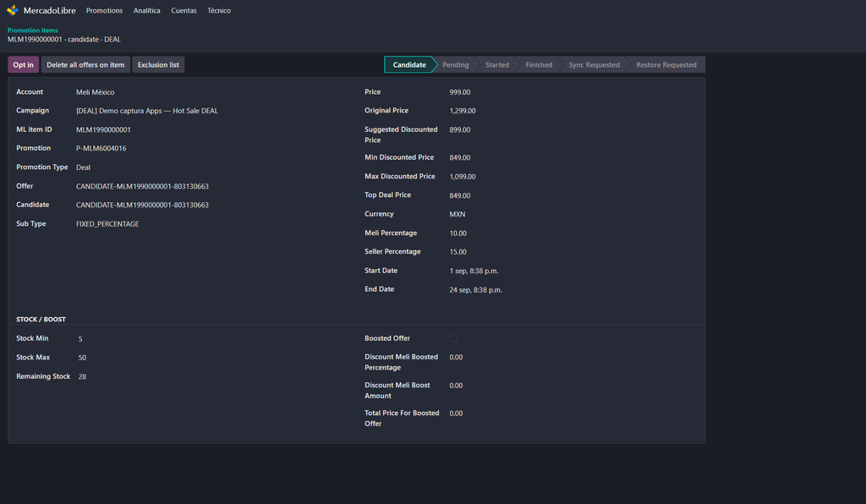Screen dimensions: 866x504
Task: Click the STOCK / BOOST section header
Action: point(41,319)
